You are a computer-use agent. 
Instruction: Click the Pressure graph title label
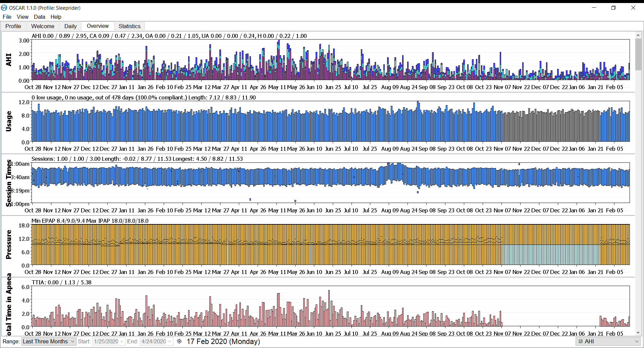(x=8, y=244)
